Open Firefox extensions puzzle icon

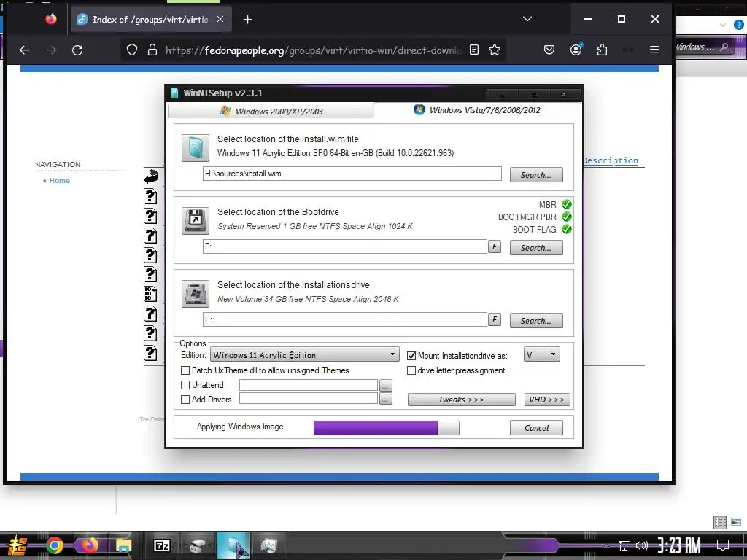602,50
